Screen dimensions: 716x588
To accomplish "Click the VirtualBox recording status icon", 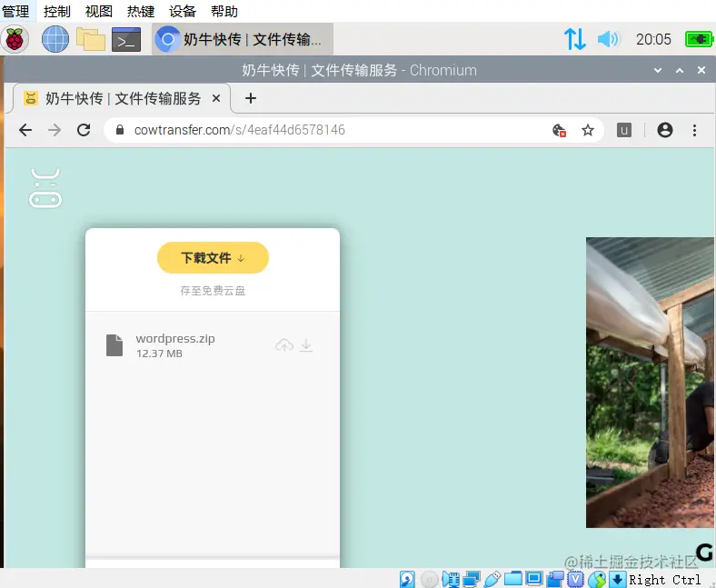I will click(555, 579).
